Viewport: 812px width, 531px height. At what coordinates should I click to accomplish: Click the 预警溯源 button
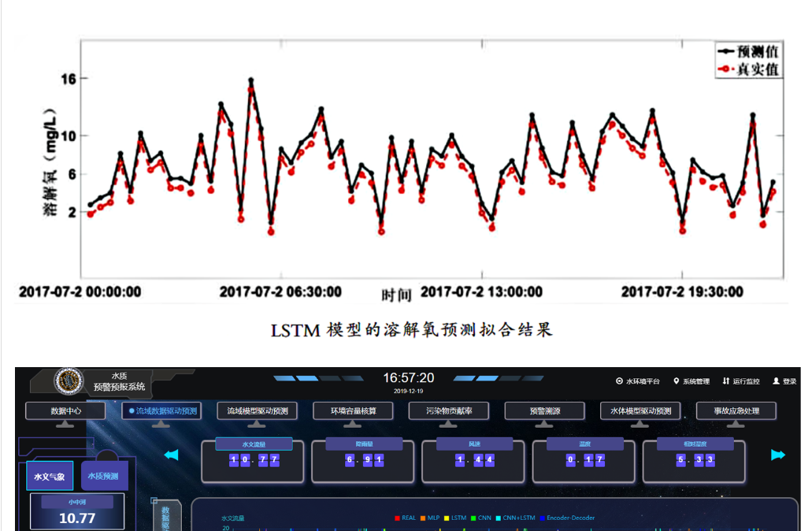pos(544,411)
